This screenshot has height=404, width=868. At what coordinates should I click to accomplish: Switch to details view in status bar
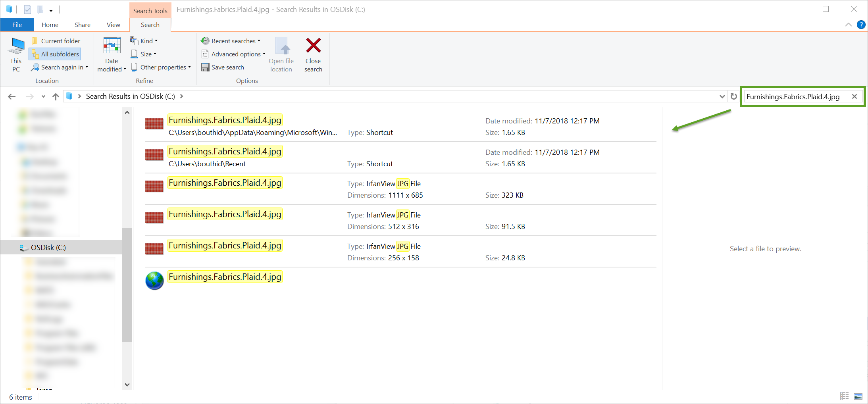pos(844,396)
